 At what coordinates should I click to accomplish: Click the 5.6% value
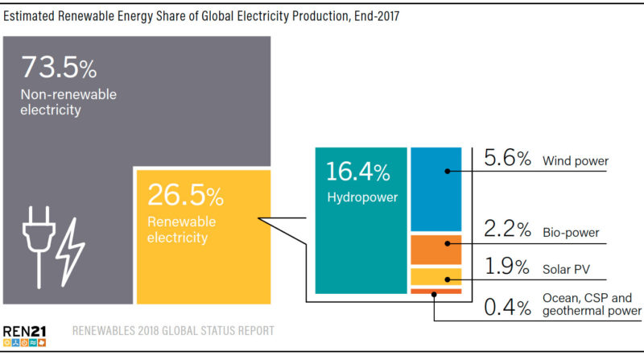507,157
